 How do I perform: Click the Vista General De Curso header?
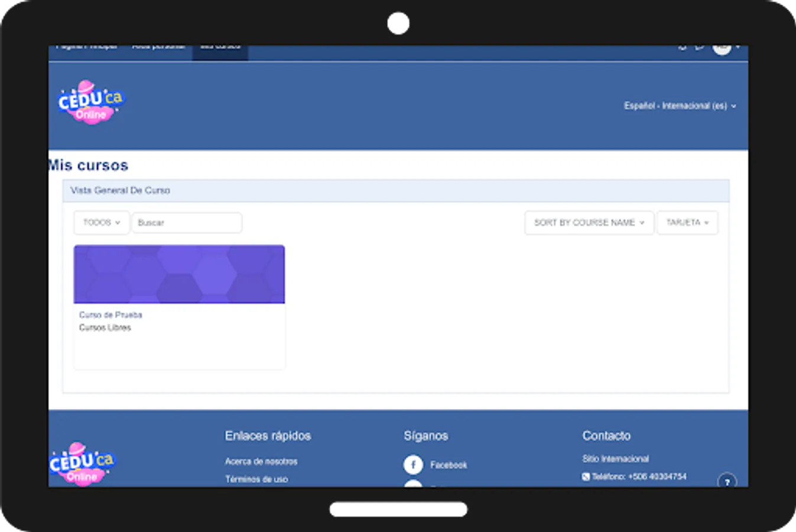coord(396,191)
